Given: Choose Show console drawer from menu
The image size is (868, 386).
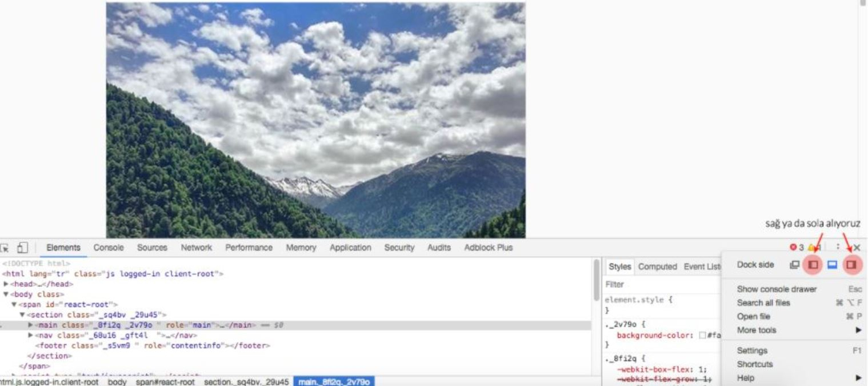Looking at the screenshot, I should 777,289.
